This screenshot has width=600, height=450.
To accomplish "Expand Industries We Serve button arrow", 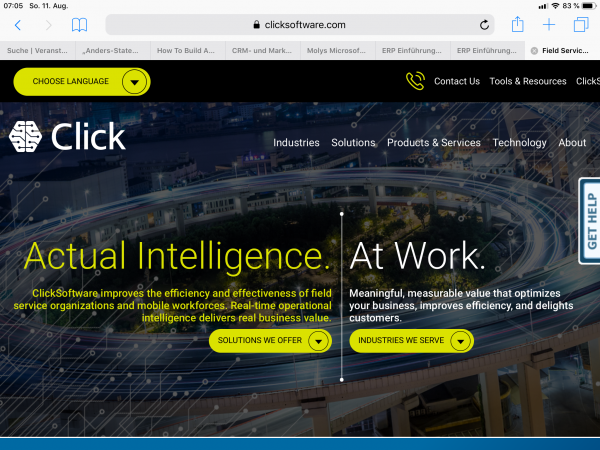I will pyautogui.click(x=460, y=341).
